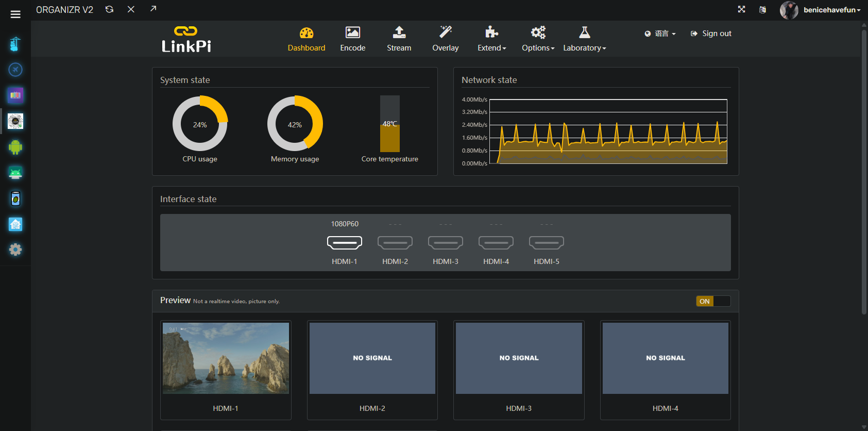Click the reload tab icon

tap(109, 9)
